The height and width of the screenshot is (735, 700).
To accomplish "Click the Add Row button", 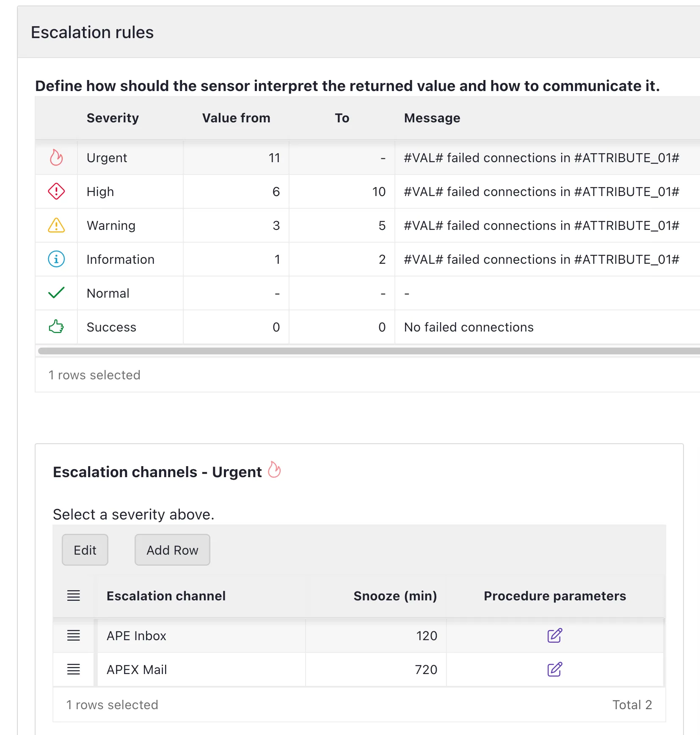I will [x=172, y=550].
